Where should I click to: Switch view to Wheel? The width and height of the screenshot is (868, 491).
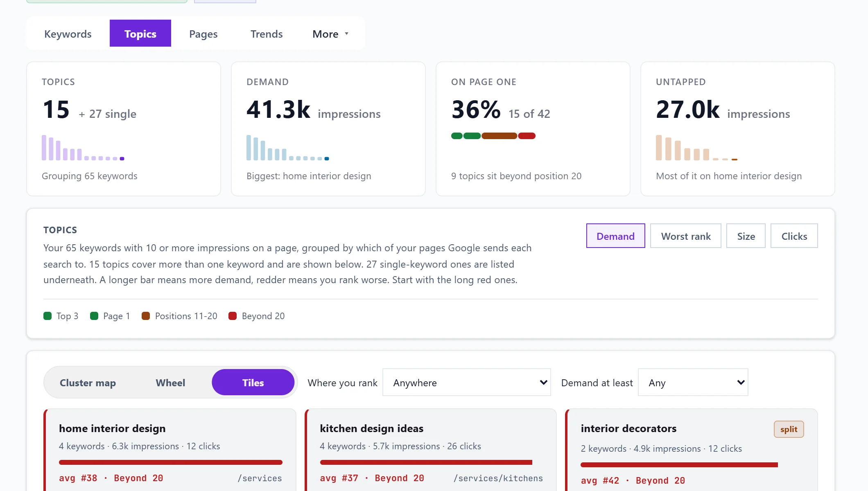(x=170, y=382)
